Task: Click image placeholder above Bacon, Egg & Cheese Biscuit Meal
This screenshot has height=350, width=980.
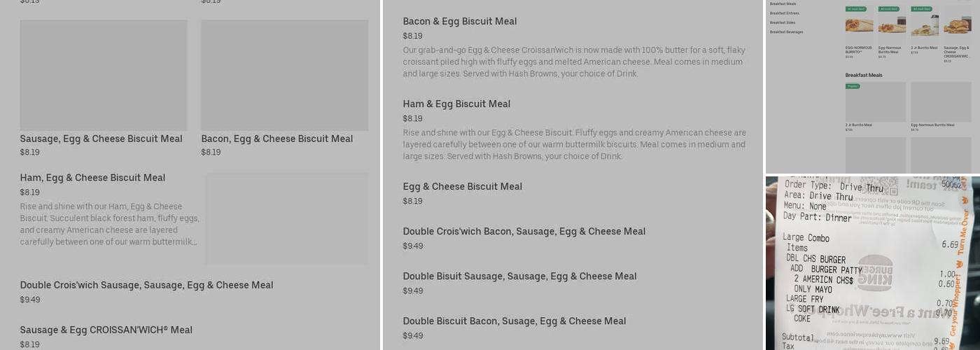Action: coord(284,75)
